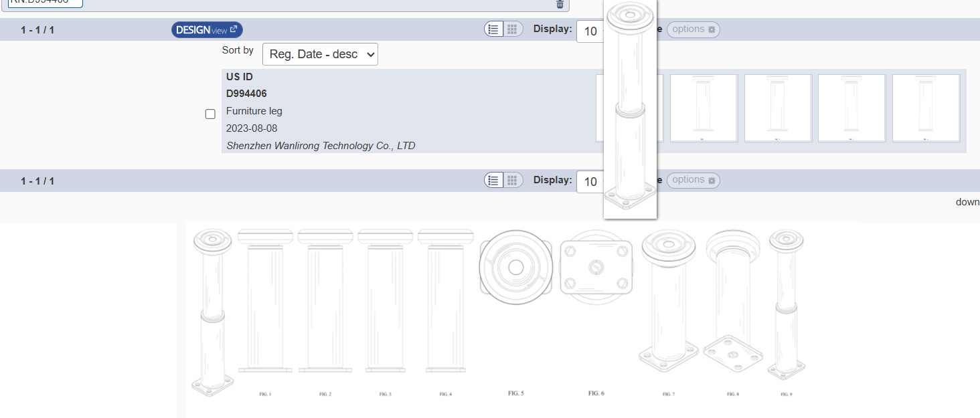Screen dimensions: 980x418
Task: Click the 'Furniture leg' title text
Action: tap(254, 111)
